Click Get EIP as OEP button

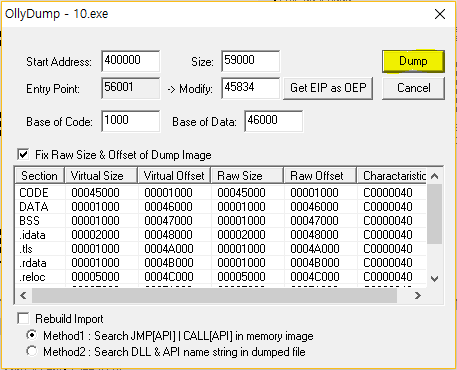coord(328,88)
